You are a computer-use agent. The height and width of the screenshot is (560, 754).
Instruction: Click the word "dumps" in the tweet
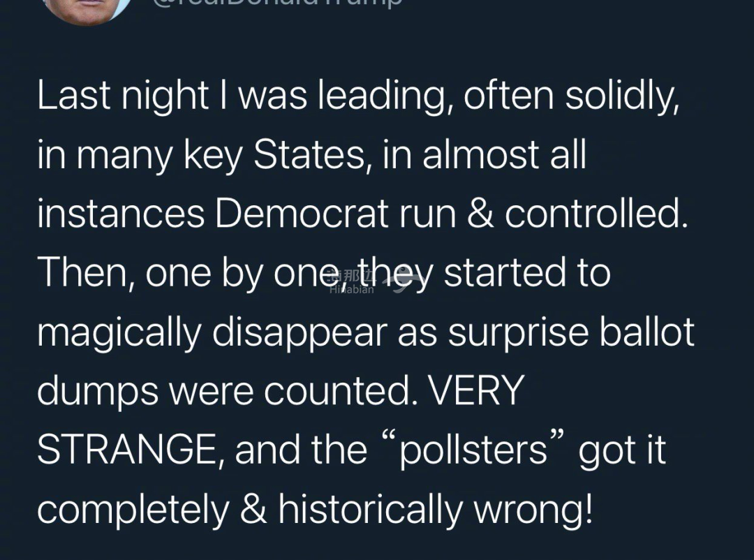tap(98, 390)
